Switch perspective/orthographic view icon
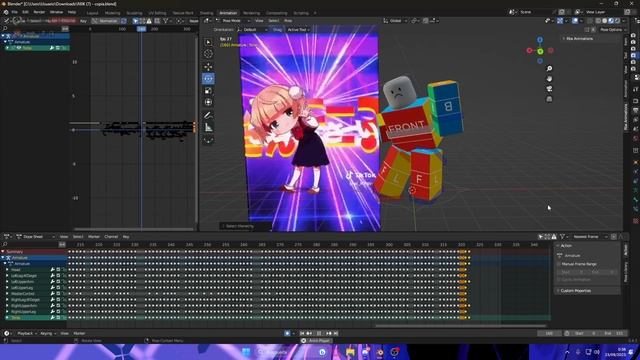Viewport: 640px width, 360px height. [x=549, y=99]
